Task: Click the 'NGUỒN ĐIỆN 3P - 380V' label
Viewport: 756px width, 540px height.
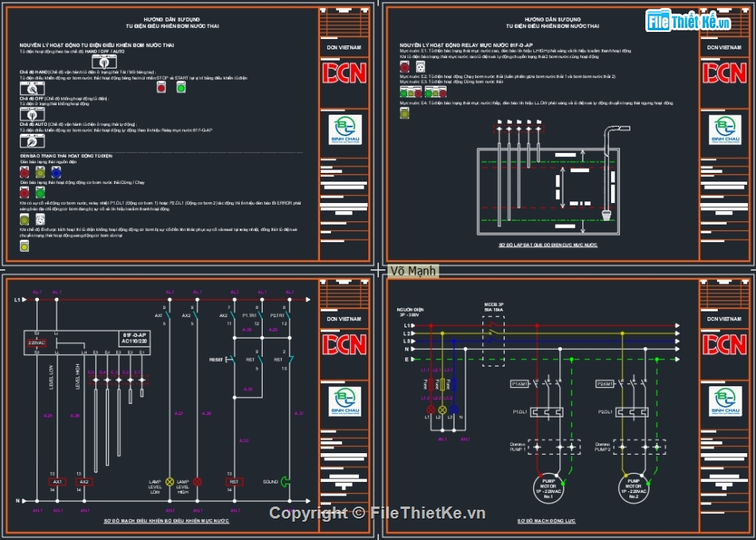Action: click(410, 312)
